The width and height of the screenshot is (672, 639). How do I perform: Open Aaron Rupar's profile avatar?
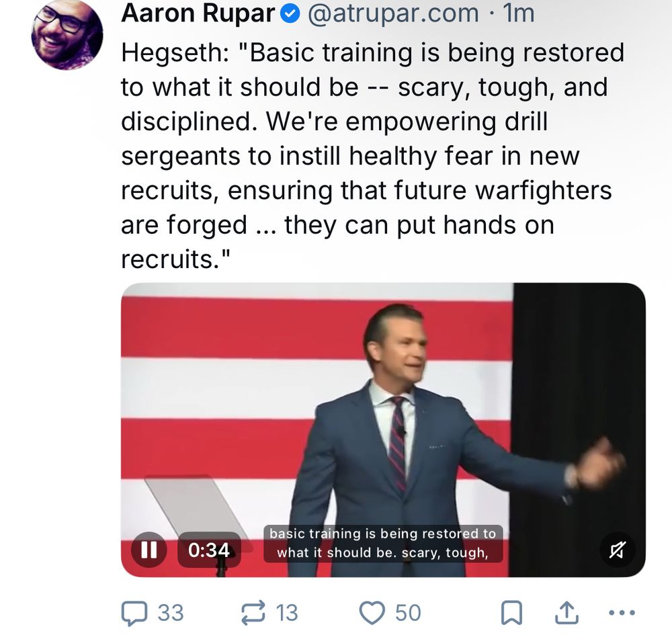(67, 34)
